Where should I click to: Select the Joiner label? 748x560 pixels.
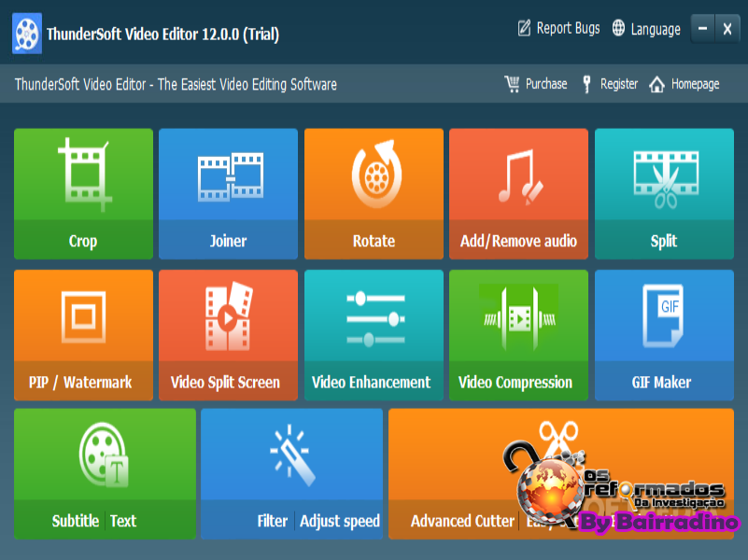pyautogui.click(x=228, y=241)
